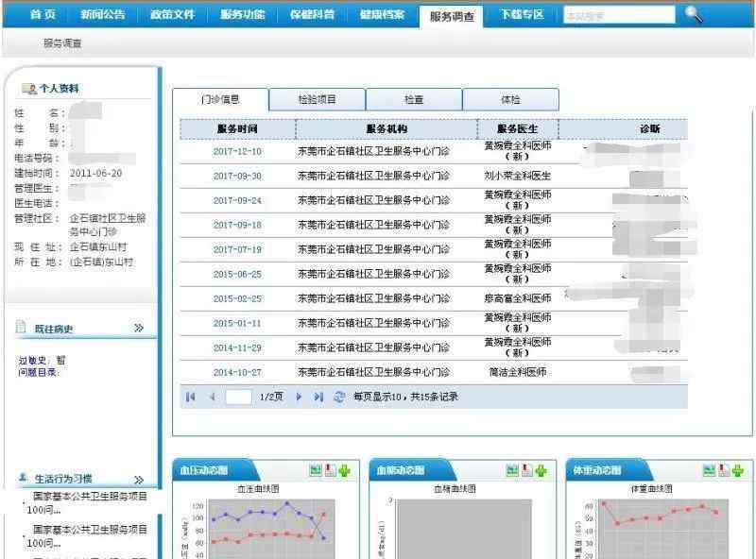Open the visit dated 2015-06-25

(x=237, y=274)
